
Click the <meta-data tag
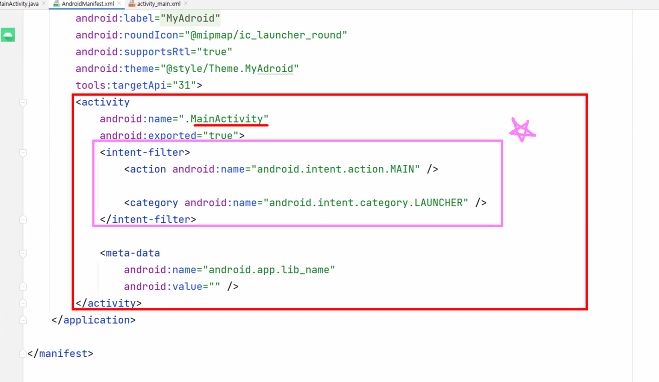click(130, 253)
